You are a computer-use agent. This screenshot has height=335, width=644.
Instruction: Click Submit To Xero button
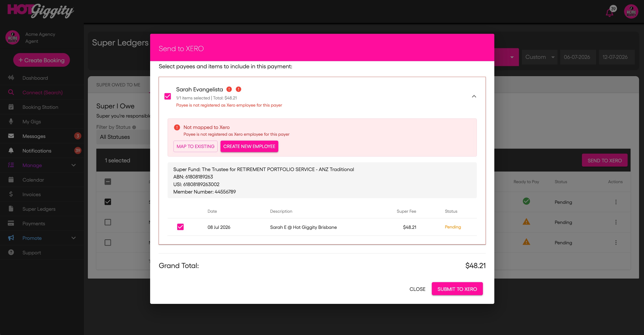(x=457, y=289)
